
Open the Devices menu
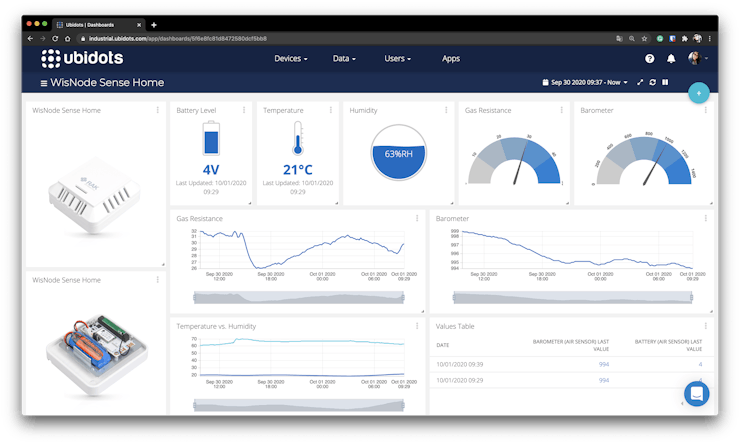tap(291, 59)
